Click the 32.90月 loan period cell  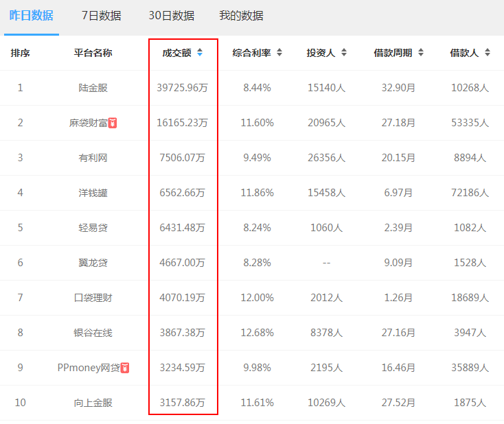(398, 88)
